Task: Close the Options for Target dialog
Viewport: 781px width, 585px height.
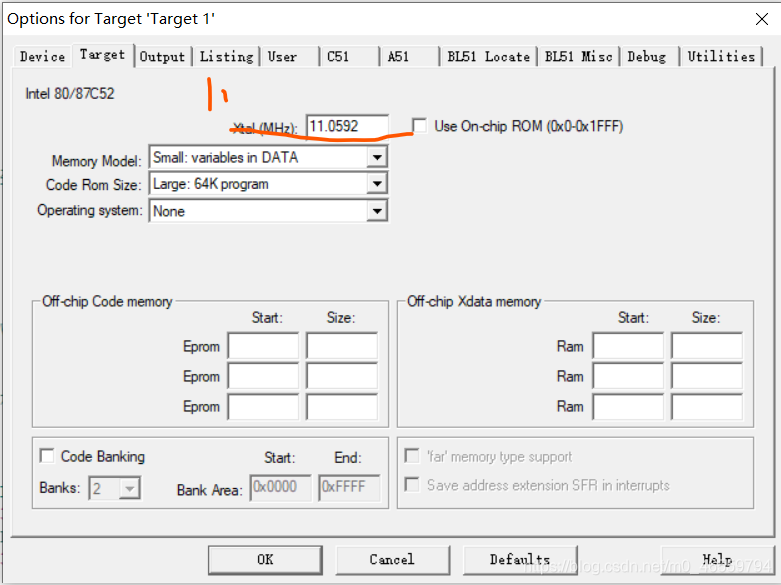Action: click(x=762, y=19)
